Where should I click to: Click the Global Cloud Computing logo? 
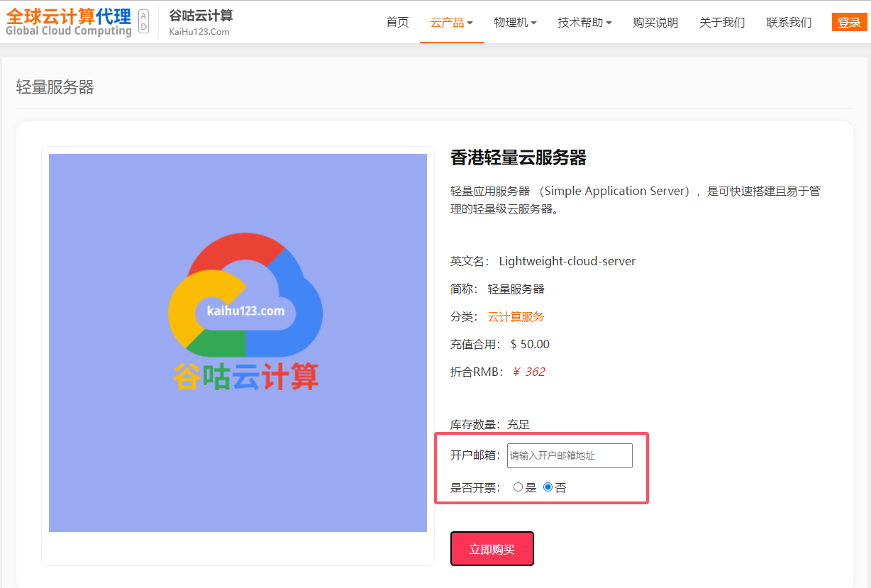tap(69, 22)
